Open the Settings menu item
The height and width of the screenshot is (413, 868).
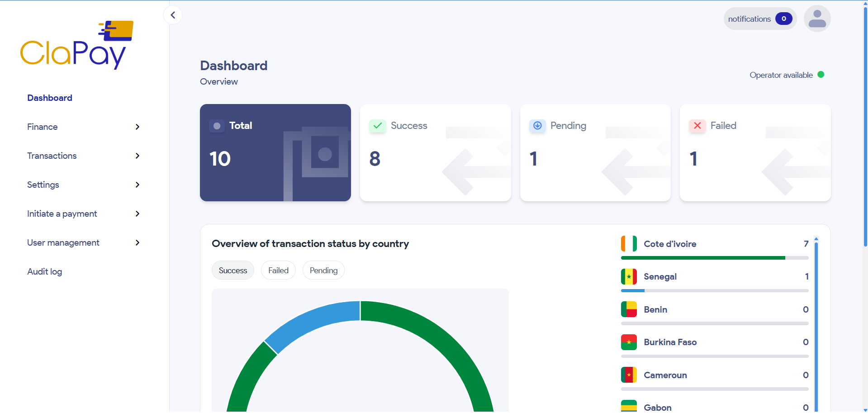(43, 185)
